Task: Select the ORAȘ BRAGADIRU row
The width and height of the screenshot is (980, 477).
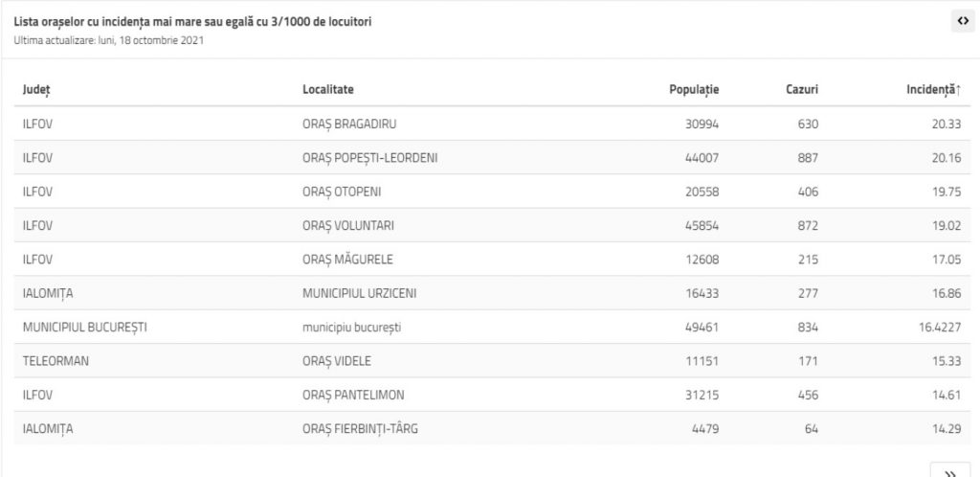Action: click(349, 124)
